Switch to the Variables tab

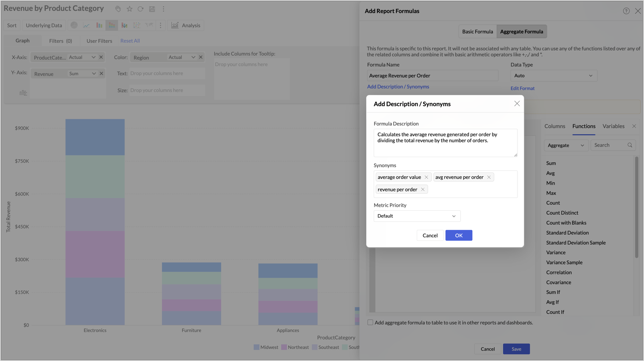click(x=613, y=126)
